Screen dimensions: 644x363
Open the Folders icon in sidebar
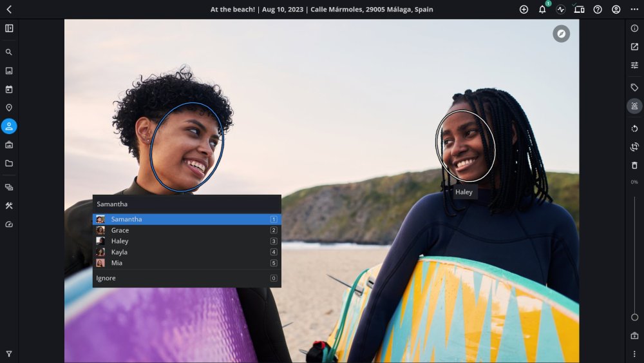pos(9,163)
